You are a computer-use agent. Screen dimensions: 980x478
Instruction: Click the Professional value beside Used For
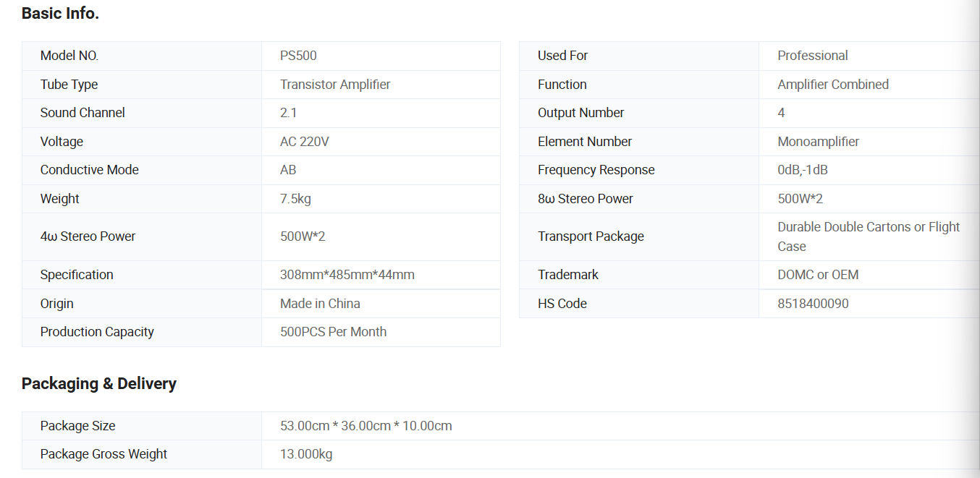pos(813,56)
